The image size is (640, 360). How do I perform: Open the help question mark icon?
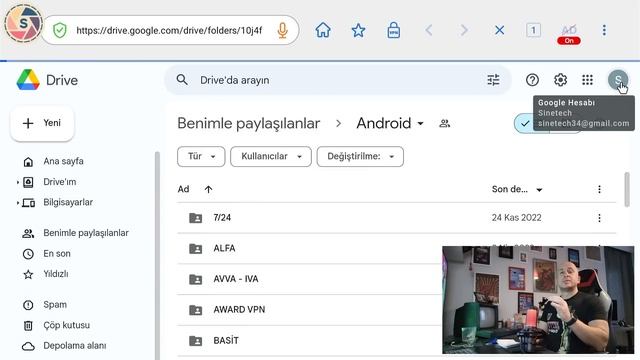[x=532, y=80]
